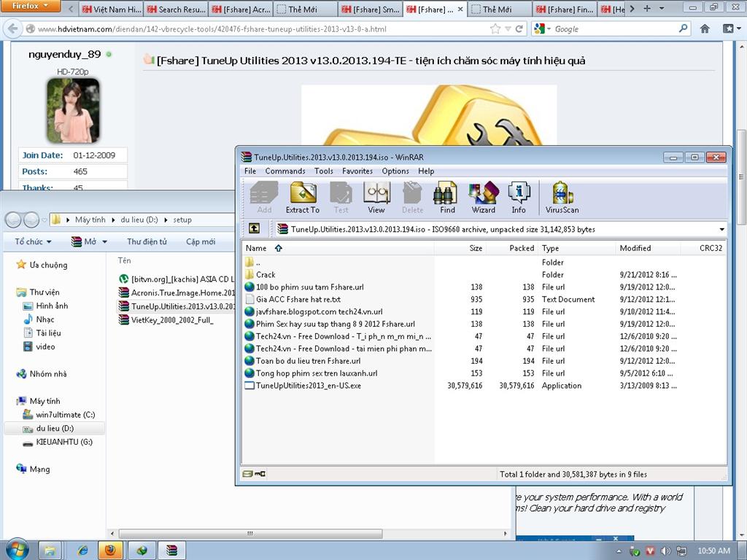This screenshot has width=747, height=560.
Task: Expand the WinRAR archive path dropdown
Action: (721, 229)
